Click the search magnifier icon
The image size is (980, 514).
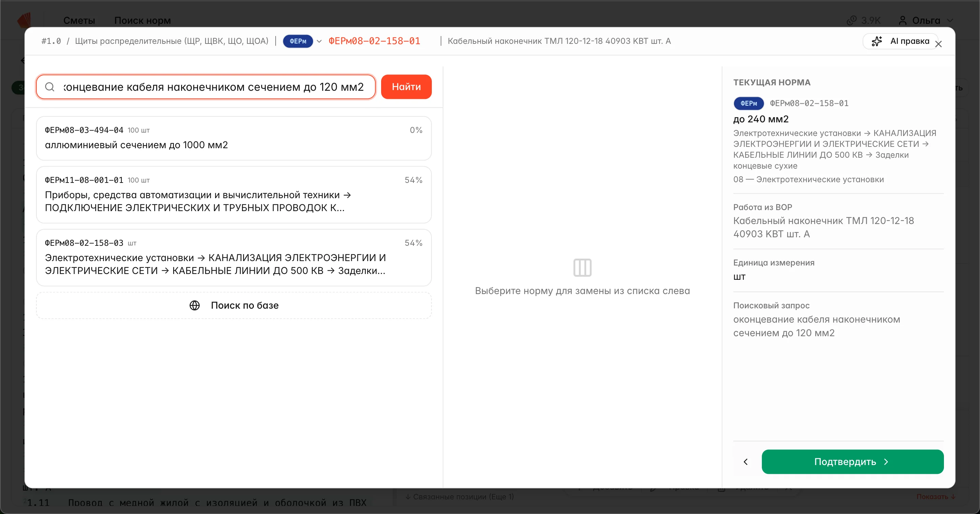click(x=50, y=87)
